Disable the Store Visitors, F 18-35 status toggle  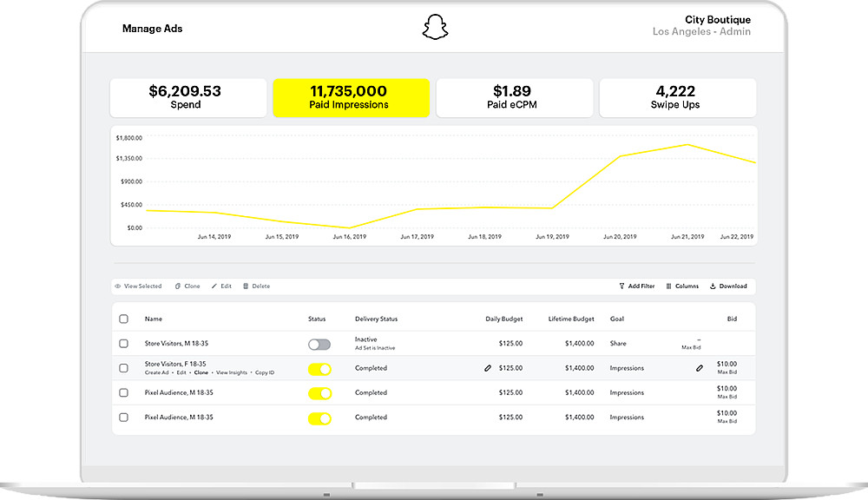(319, 369)
